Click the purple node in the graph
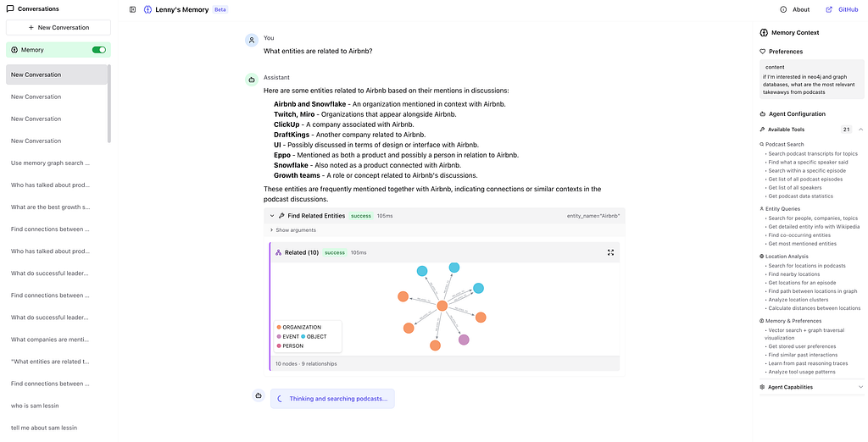Image resolution: width=868 pixels, height=442 pixels. click(x=464, y=340)
